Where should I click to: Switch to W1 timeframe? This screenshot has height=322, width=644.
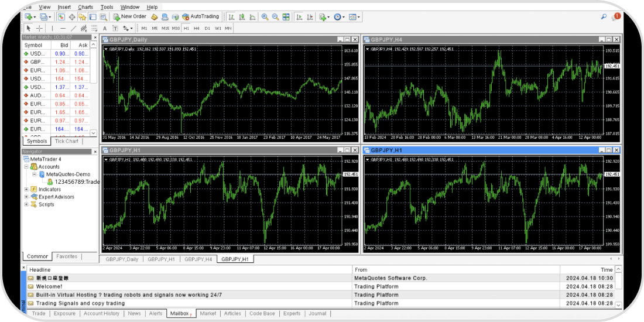coord(218,28)
